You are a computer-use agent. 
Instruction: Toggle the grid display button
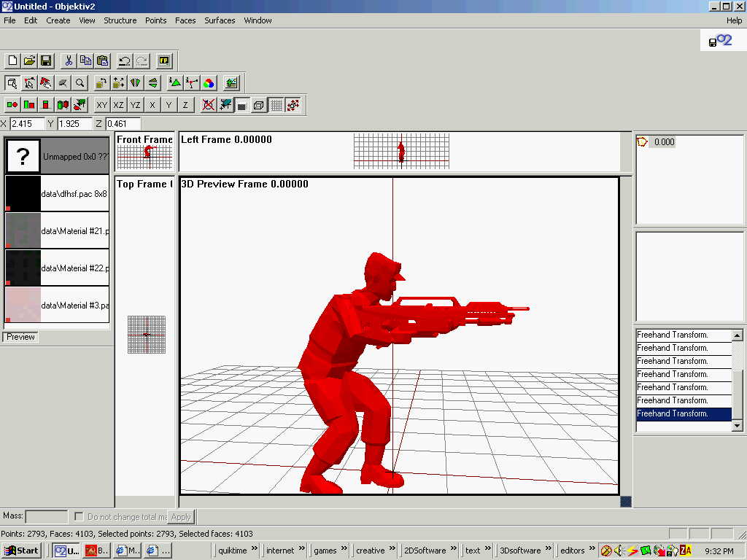tap(276, 105)
